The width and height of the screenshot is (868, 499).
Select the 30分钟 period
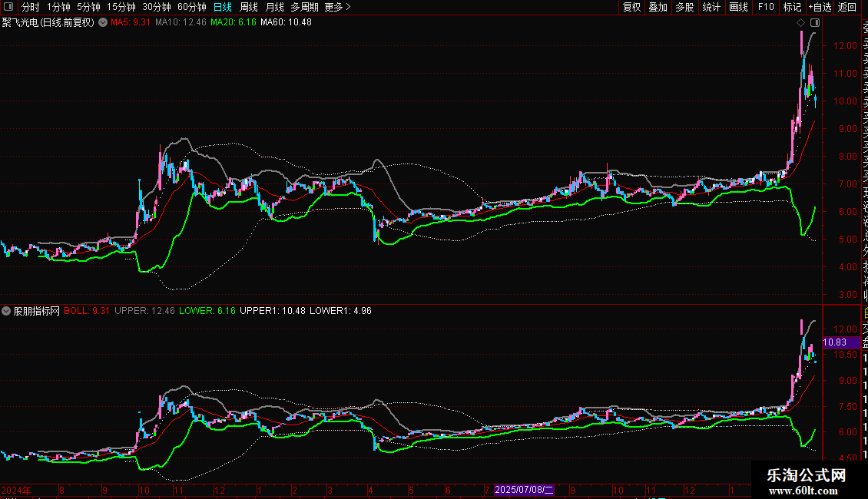pyautogui.click(x=157, y=7)
